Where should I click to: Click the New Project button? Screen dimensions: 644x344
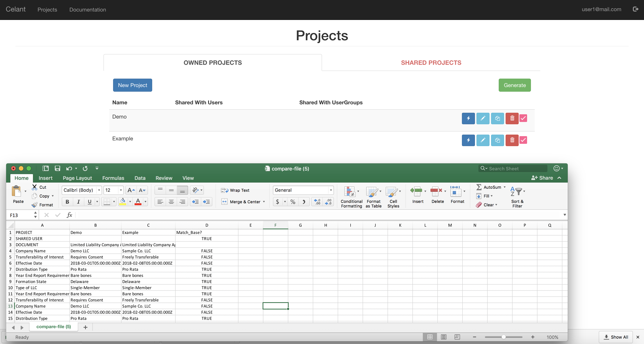[x=132, y=85]
